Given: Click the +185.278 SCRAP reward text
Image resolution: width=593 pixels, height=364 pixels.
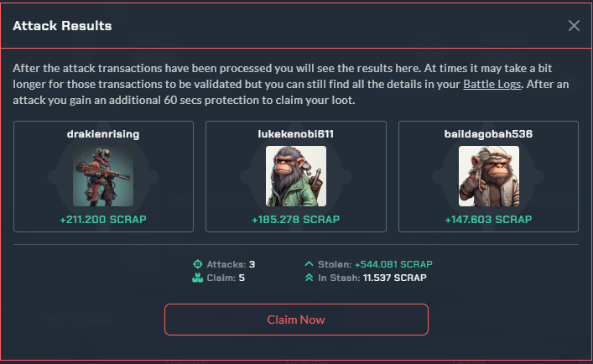Looking at the screenshot, I should (296, 219).
